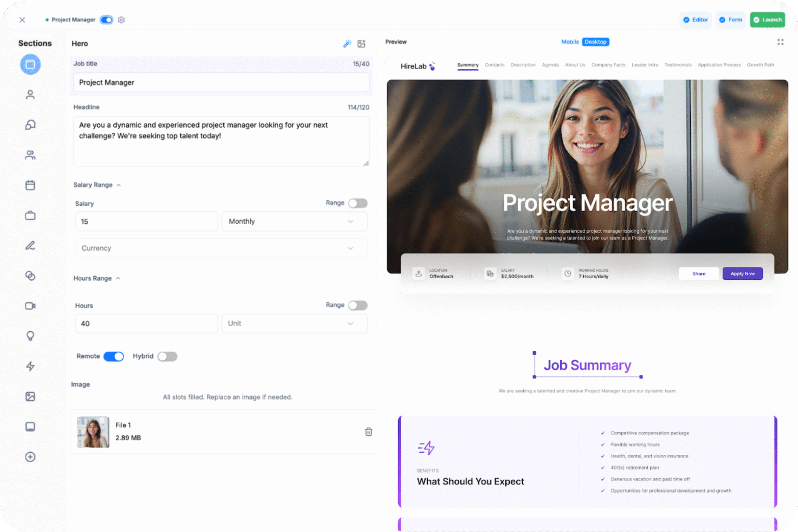Click the File 1 image thumbnail
The height and width of the screenshot is (532, 798).
pos(93,432)
